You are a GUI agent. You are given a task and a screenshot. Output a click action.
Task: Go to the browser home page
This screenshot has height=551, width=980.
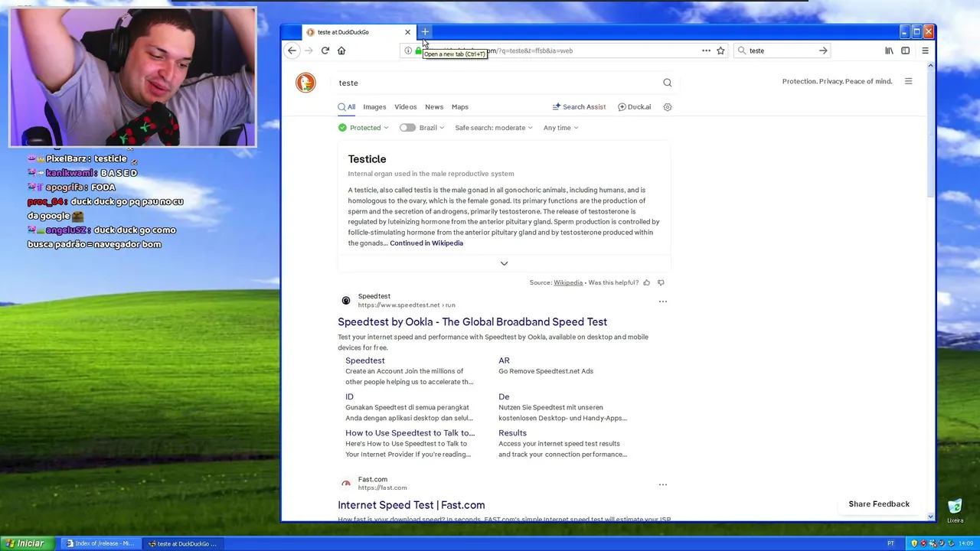point(341,51)
